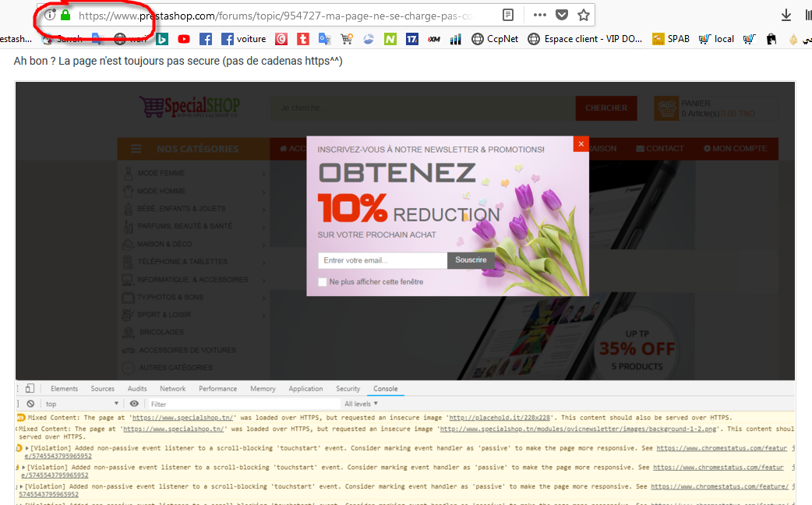
Task: Clear the console with the ban icon
Action: [30, 404]
